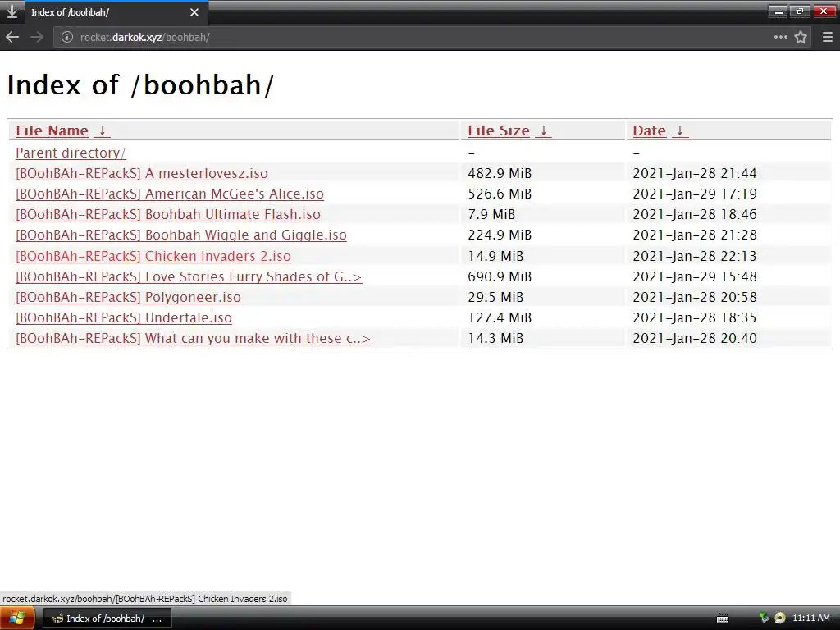
Task: Click the date 2021-Jan-29 15:48
Action: [695, 276]
